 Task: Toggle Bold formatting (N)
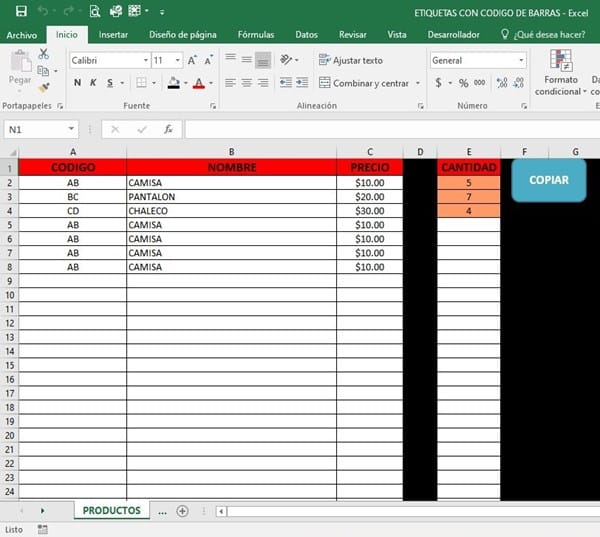click(78, 83)
